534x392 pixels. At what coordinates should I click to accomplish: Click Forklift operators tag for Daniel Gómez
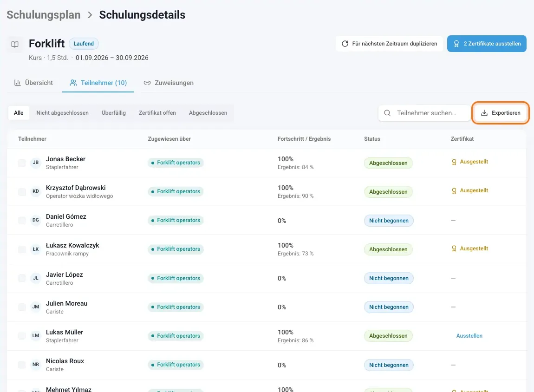click(x=176, y=220)
